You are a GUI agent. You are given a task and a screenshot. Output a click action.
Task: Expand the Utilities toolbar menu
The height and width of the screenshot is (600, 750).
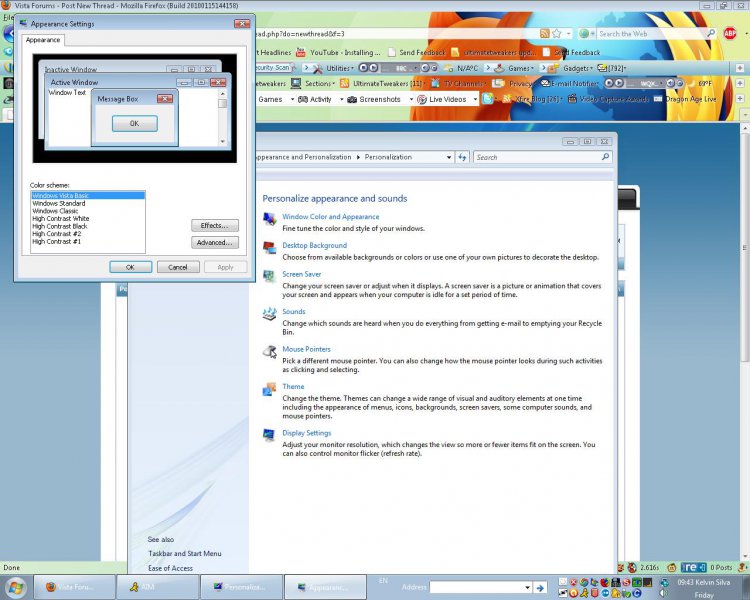pos(333,68)
